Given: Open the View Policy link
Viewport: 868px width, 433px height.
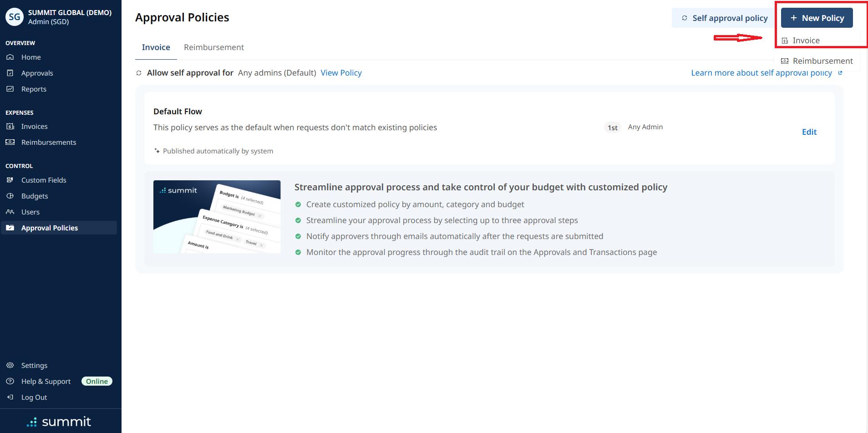Looking at the screenshot, I should point(341,73).
